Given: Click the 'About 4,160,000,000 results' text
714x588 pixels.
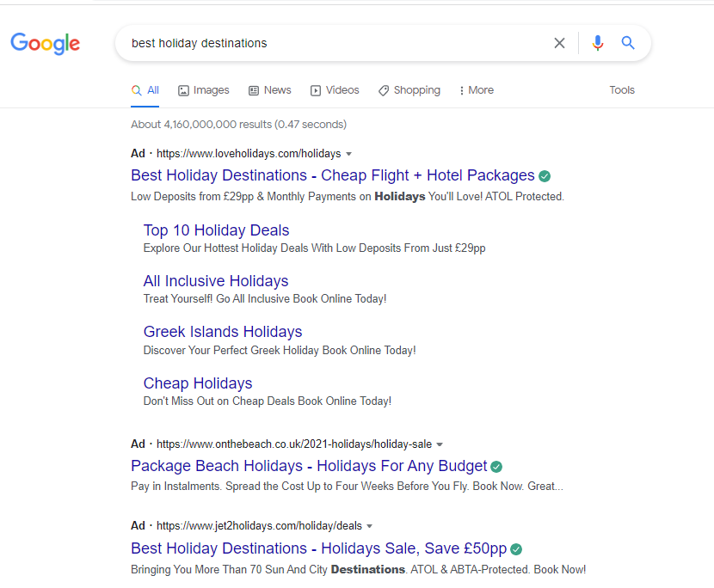Looking at the screenshot, I should click(238, 125).
